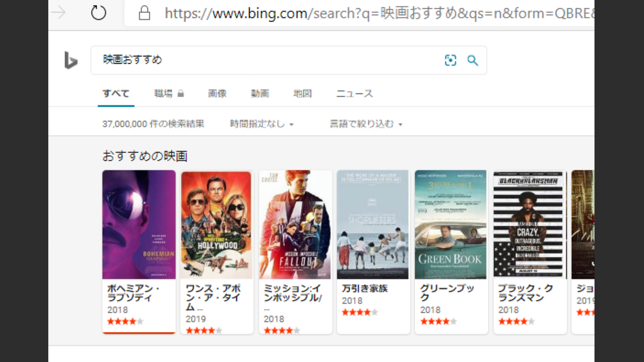Switch to the ニュース tab

pyautogui.click(x=355, y=94)
